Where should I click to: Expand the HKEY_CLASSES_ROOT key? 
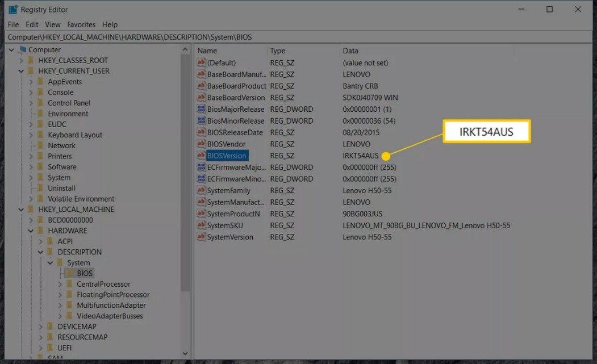tap(22, 60)
